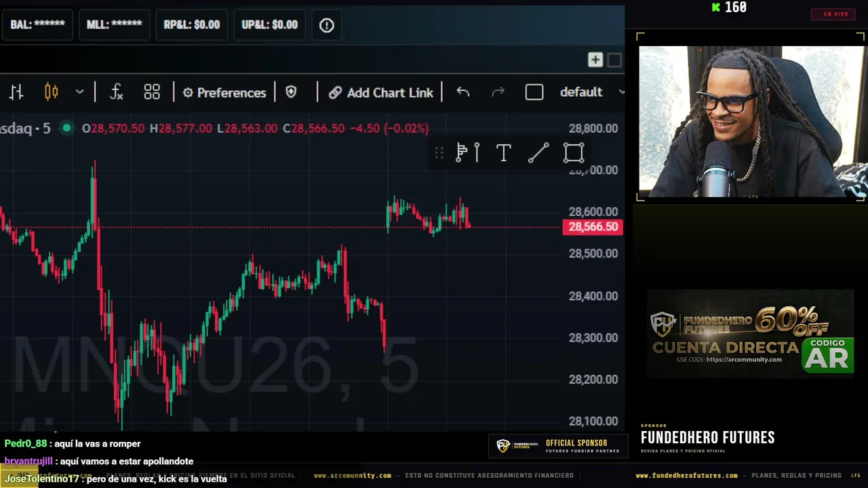The width and height of the screenshot is (868, 488).
Task: Click chat username JoseTolentino17
Action: (41, 479)
